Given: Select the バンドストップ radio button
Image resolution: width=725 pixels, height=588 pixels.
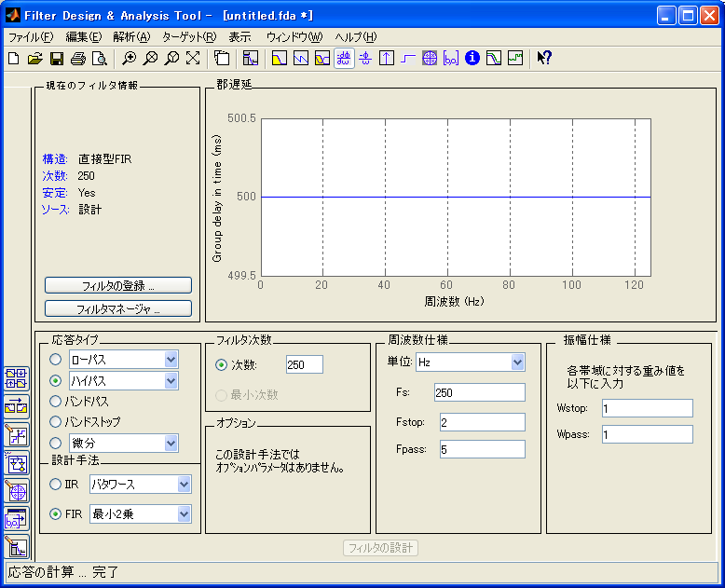Looking at the screenshot, I should (56, 421).
